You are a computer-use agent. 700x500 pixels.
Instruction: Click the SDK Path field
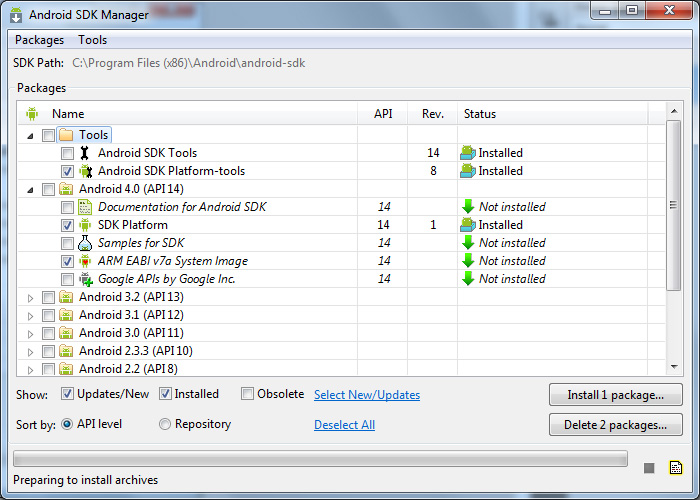click(188, 63)
